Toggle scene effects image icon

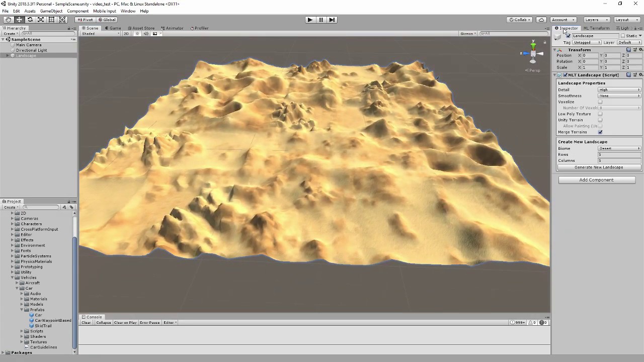pyautogui.click(x=155, y=34)
